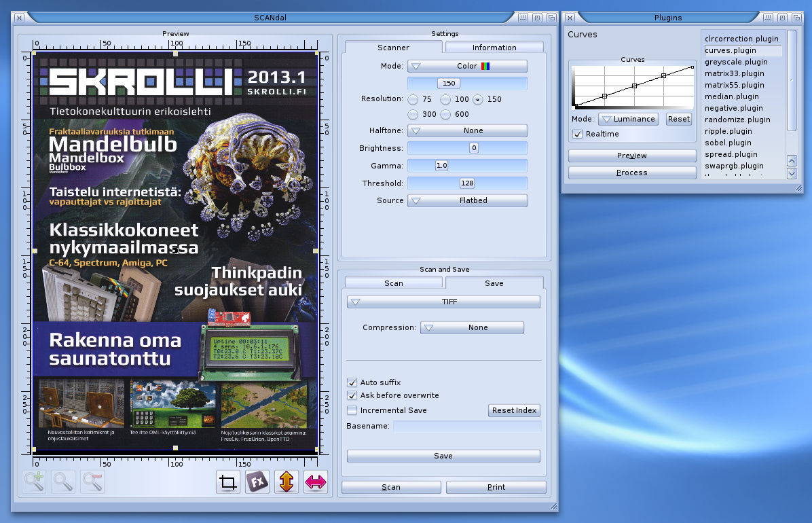Switch to the Information tab
Screen dimensions: 812x523
coord(494,47)
